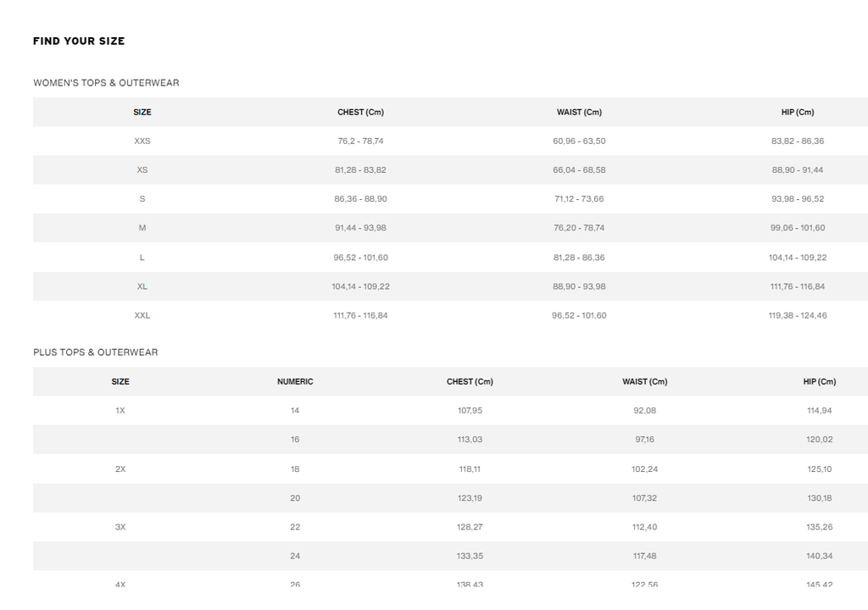Select the L size row label
Screen dimensions: 868x610
click(x=142, y=258)
